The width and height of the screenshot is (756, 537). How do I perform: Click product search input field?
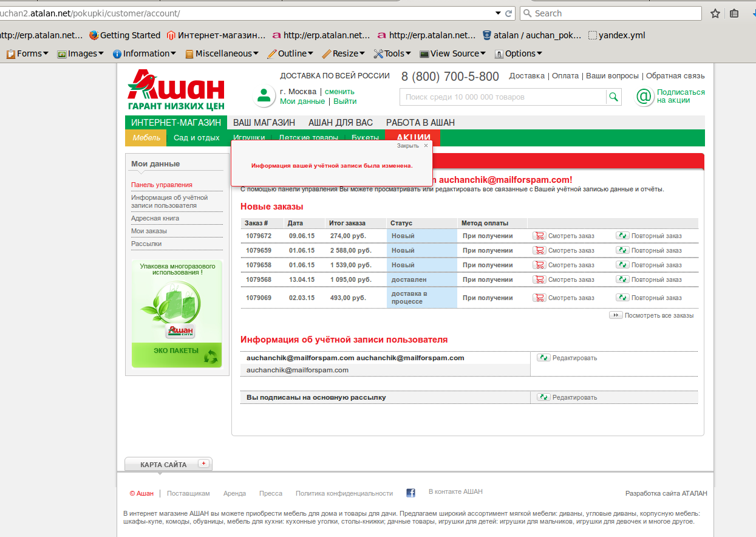[x=503, y=97]
